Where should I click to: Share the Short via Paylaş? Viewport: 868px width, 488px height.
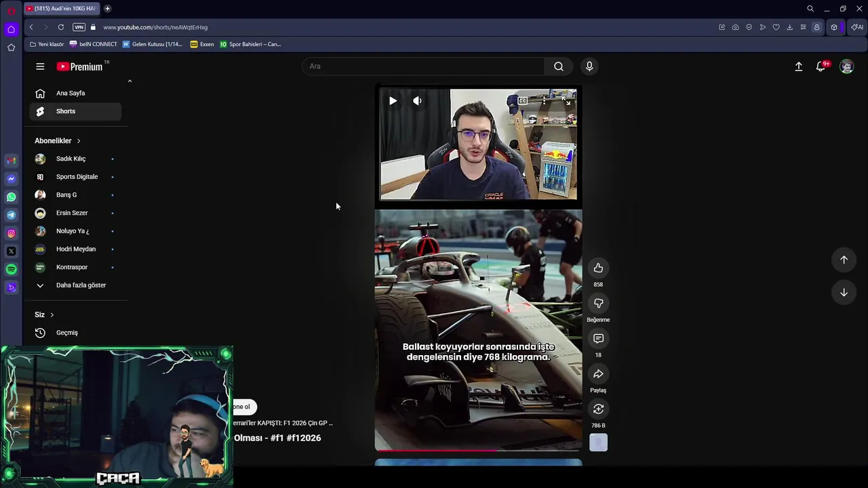coord(598,373)
